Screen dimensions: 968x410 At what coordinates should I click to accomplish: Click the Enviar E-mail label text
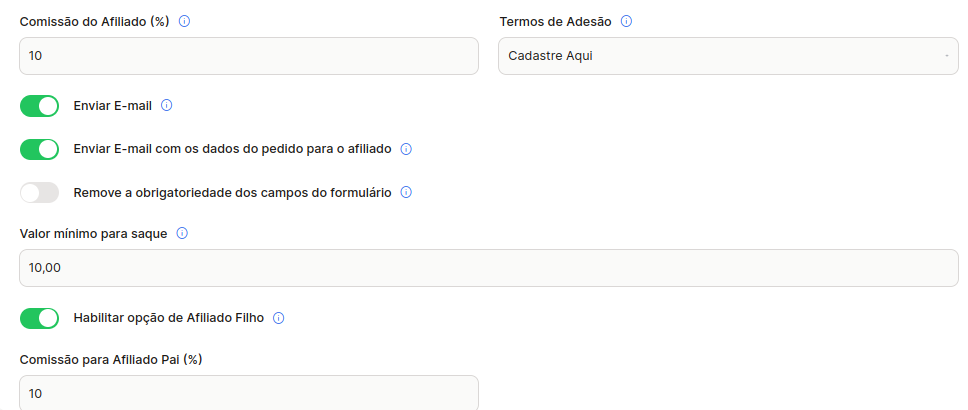point(112,106)
